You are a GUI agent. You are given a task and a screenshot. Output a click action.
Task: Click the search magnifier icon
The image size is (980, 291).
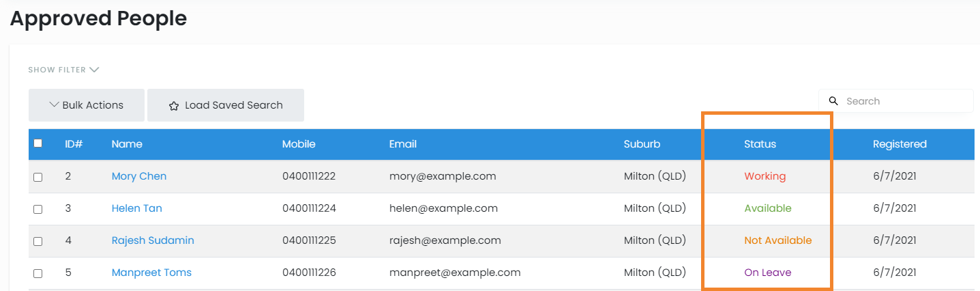833,101
